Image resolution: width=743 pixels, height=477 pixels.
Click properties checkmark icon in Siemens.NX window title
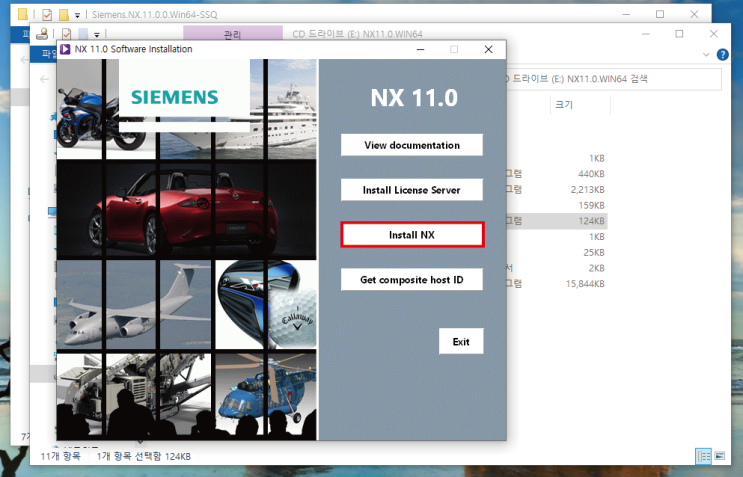point(47,15)
